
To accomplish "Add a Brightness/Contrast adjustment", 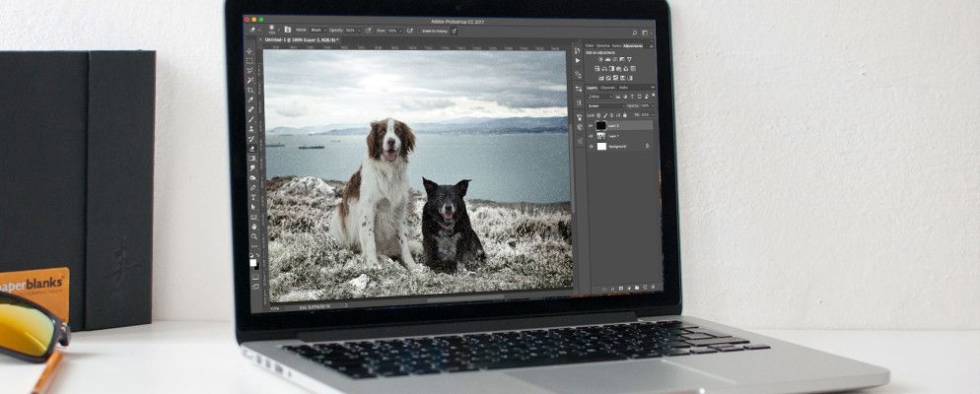I will (x=601, y=59).
